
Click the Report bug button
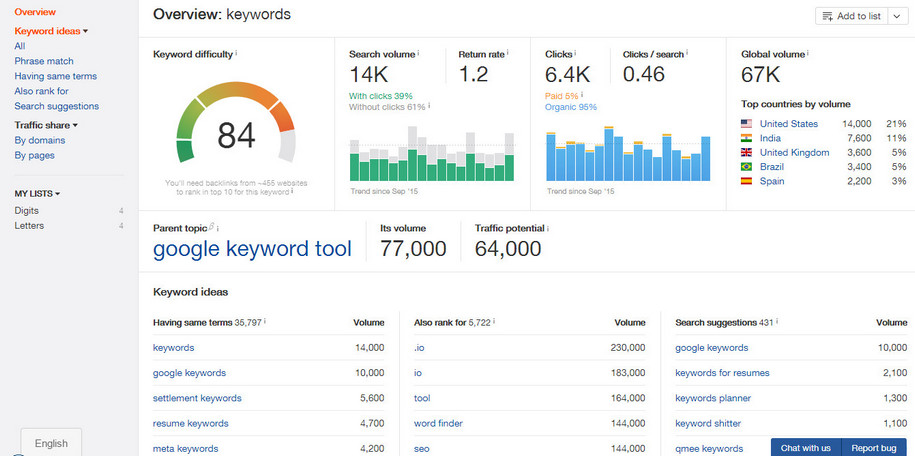(874, 448)
